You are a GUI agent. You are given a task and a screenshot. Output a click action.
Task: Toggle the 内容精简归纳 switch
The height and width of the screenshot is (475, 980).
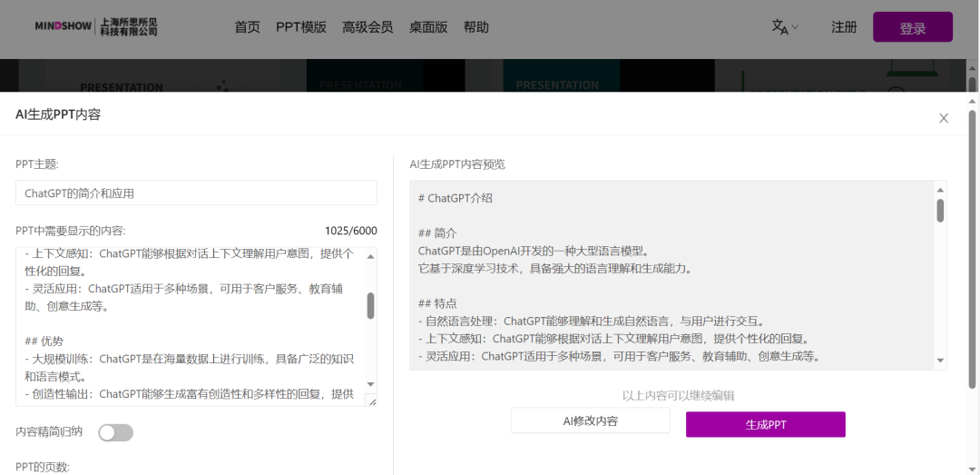115,432
